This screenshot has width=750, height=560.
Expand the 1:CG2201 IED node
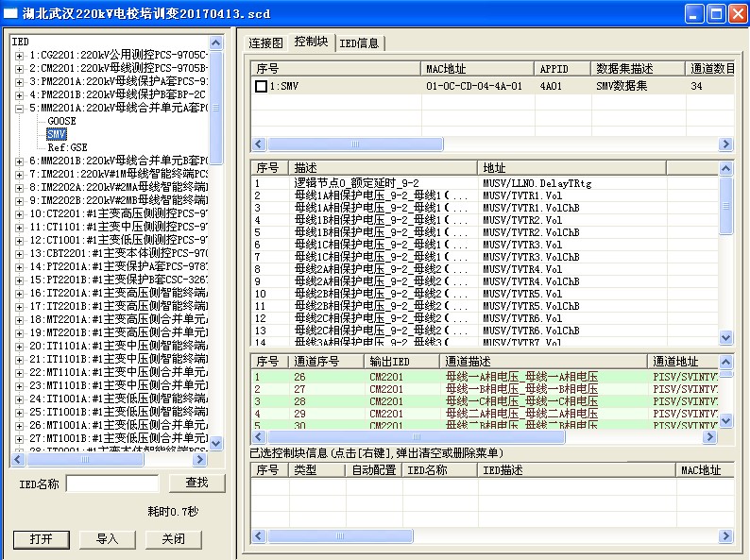20,56
